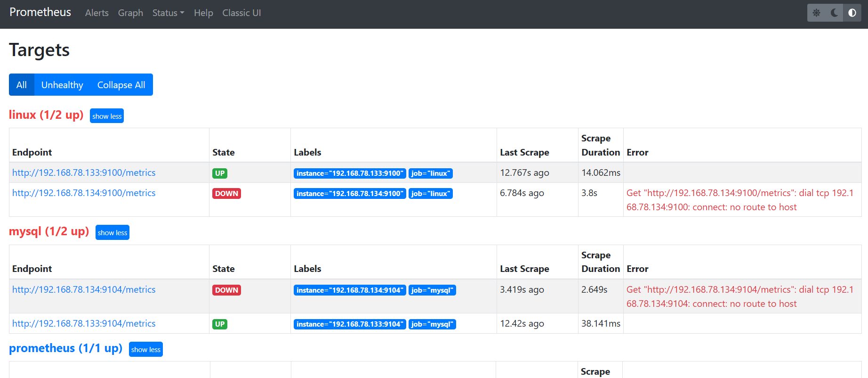Click job="linux" label in 134:9100 row
The height and width of the screenshot is (378, 868).
pos(431,193)
